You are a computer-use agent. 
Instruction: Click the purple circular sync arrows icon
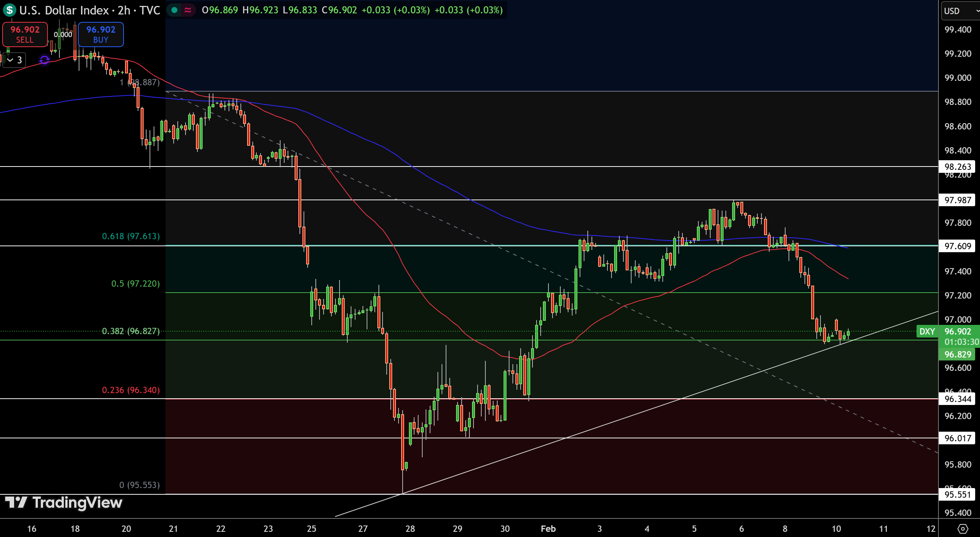[45, 60]
